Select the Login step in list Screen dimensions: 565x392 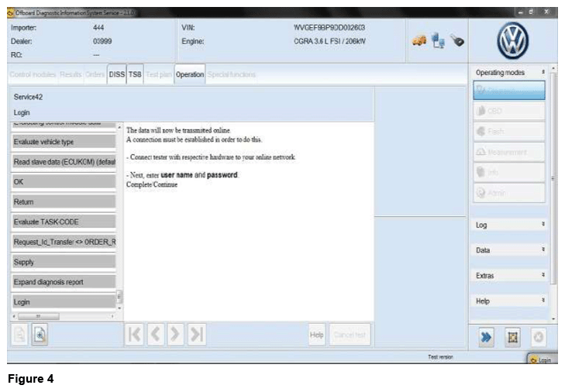pyautogui.click(x=64, y=302)
